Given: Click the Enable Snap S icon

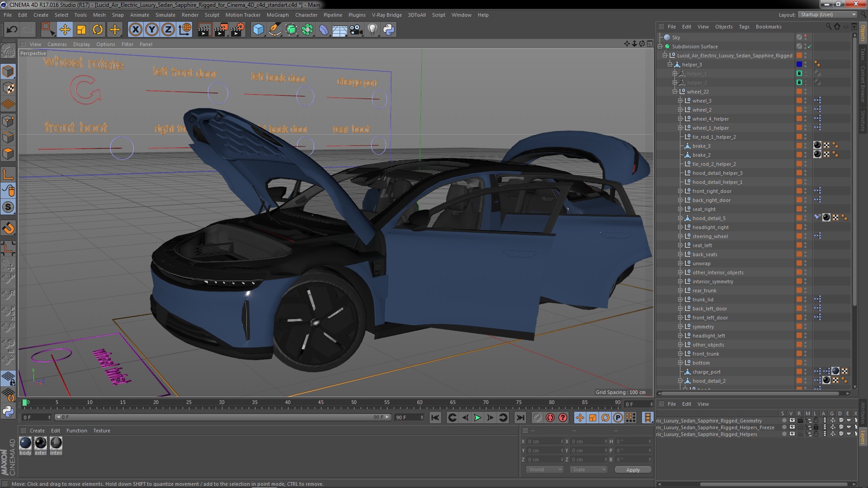Looking at the screenshot, I should pos(8,207).
